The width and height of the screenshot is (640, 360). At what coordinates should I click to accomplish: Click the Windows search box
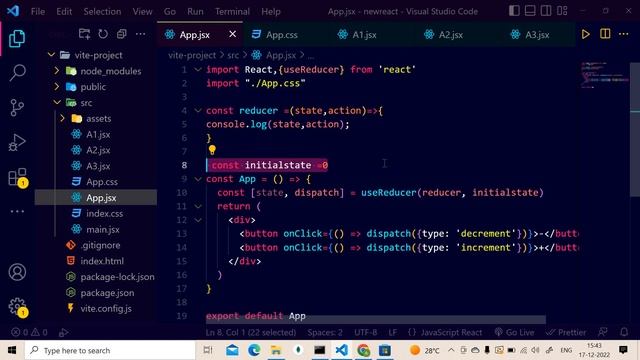click(x=110, y=350)
